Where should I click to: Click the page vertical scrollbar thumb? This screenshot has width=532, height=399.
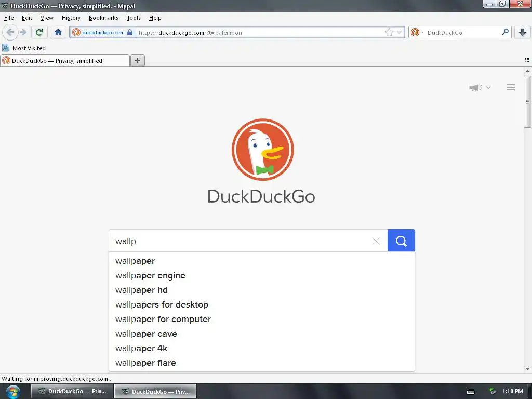coord(527,102)
